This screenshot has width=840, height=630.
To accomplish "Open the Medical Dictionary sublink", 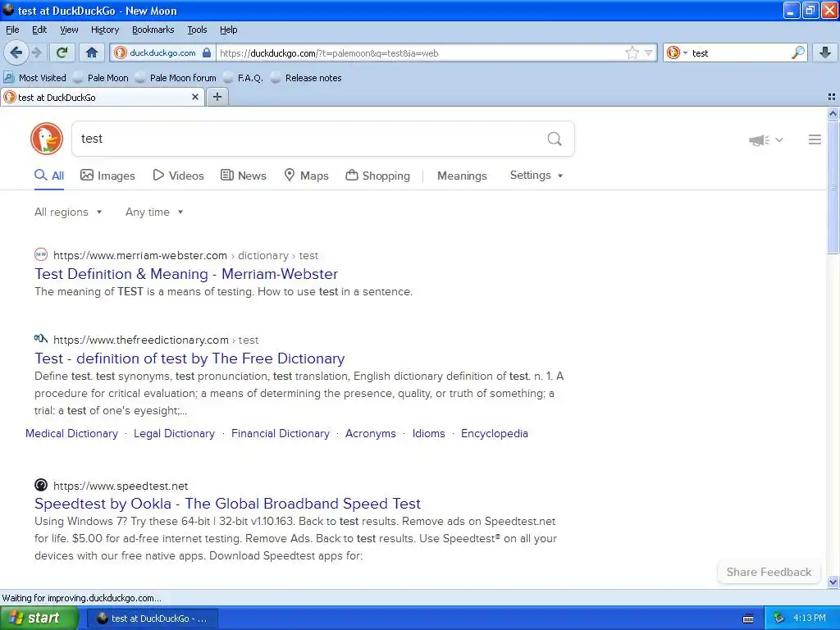I will pyautogui.click(x=72, y=433).
